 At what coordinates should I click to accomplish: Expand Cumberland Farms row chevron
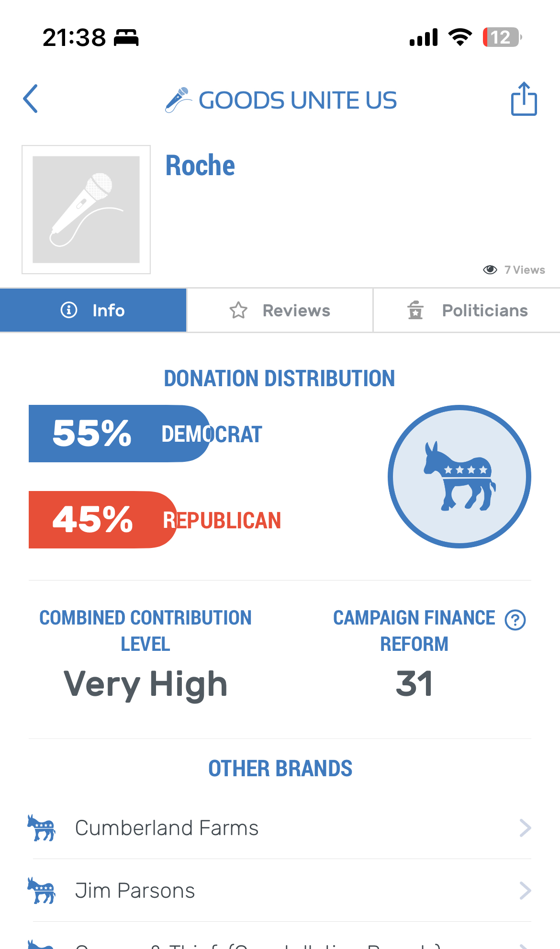coord(525,828)
